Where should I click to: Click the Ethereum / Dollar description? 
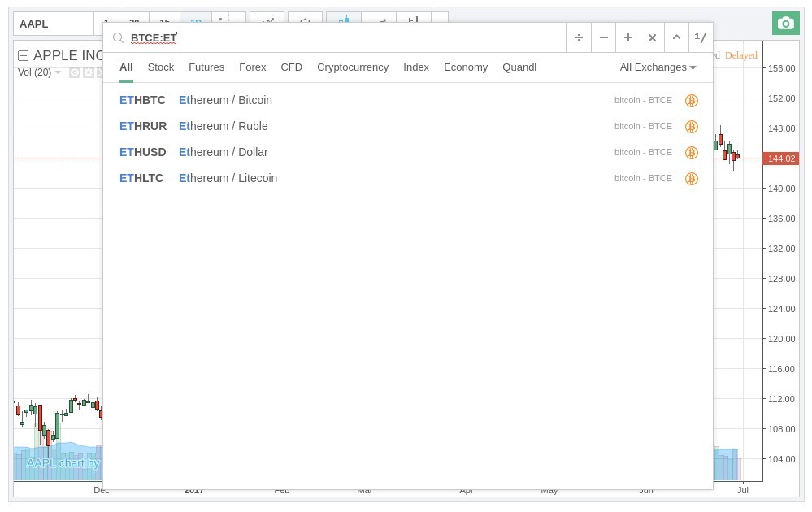tap(224, 152)
